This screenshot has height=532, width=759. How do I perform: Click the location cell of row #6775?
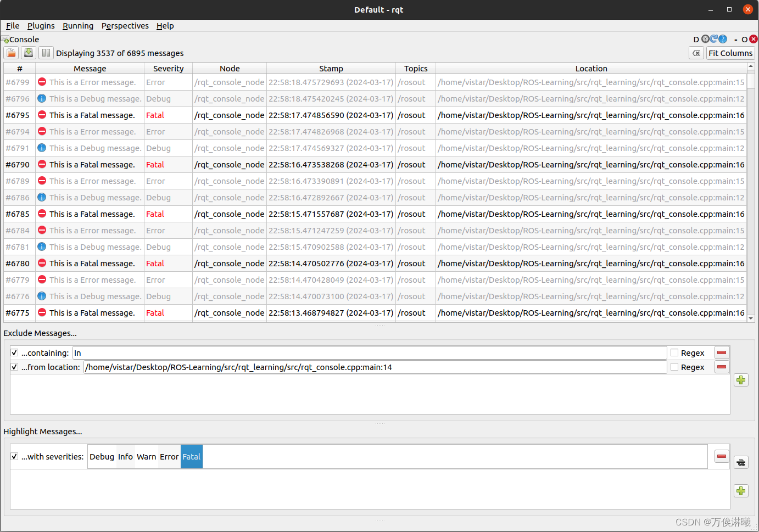click(x=591, y=313)
